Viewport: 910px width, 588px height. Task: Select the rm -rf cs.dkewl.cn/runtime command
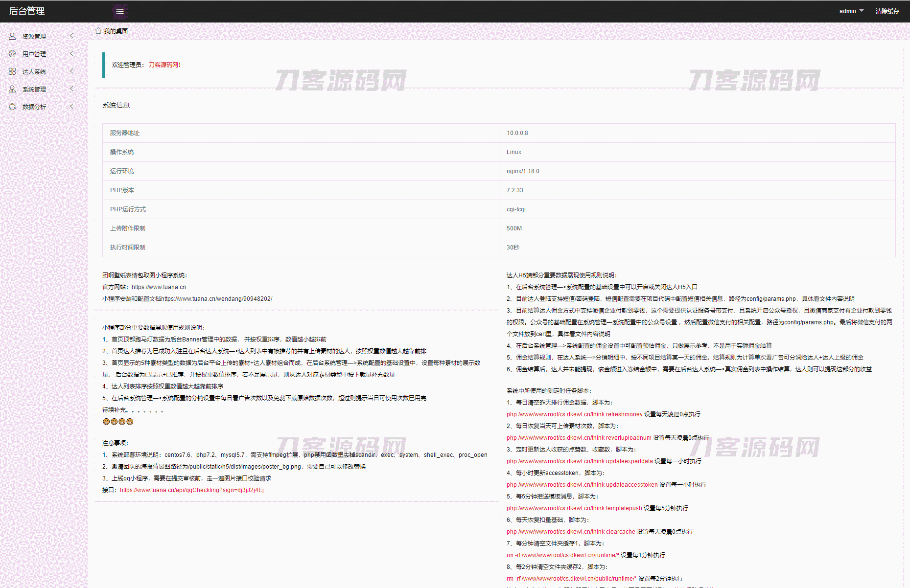click(563, 555)
